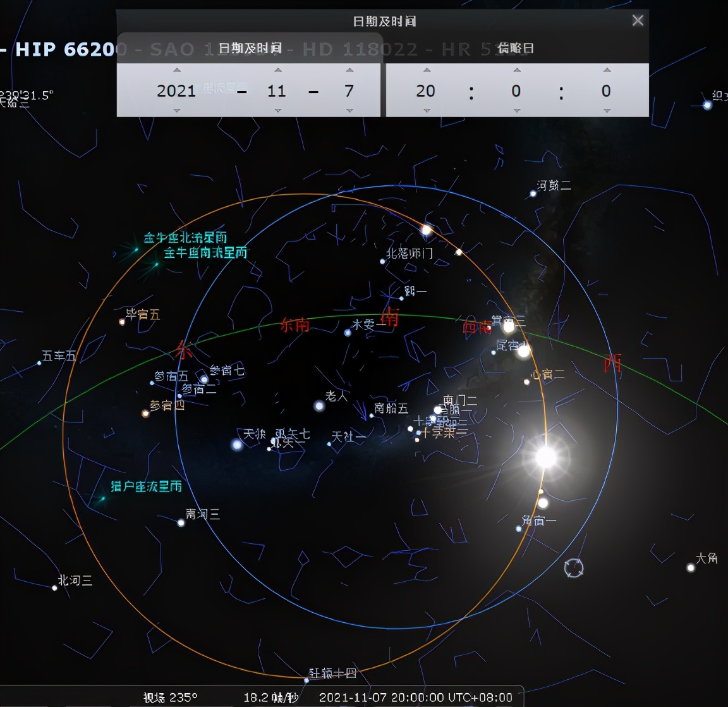
Task: Click the hour field showing 20
Action: [425, 91]
